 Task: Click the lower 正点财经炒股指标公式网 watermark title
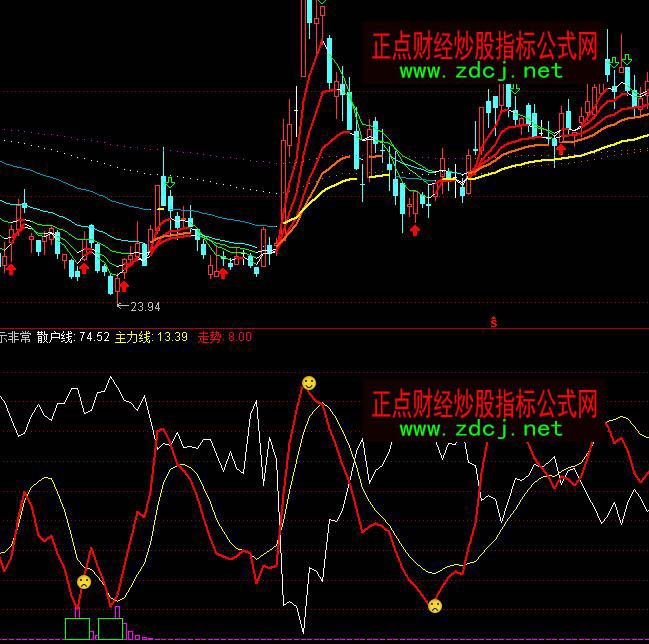coord(484,405)
